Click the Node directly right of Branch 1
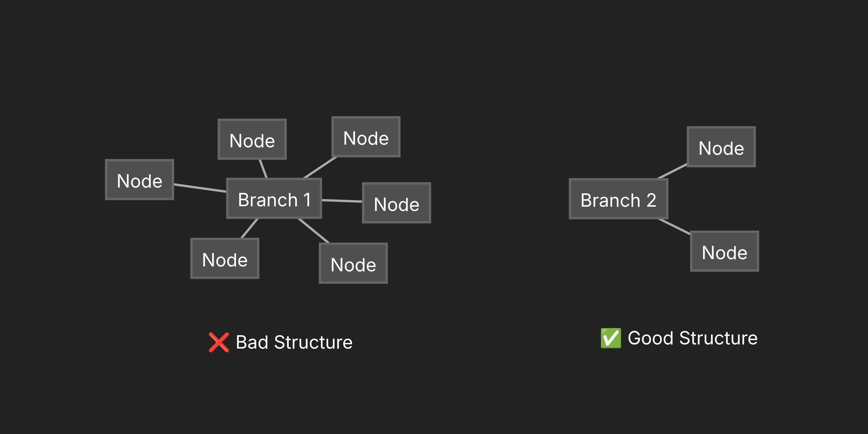868x434 pixels. point(396,203)
